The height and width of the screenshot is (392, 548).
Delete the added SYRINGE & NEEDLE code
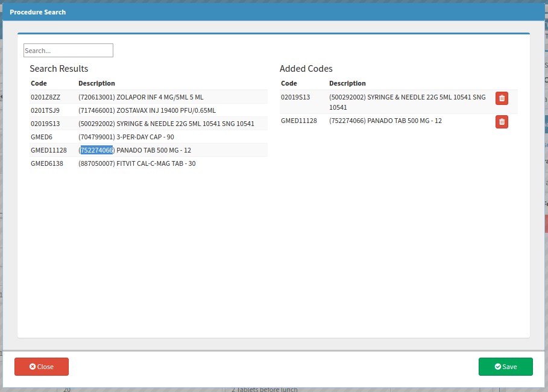502,98
